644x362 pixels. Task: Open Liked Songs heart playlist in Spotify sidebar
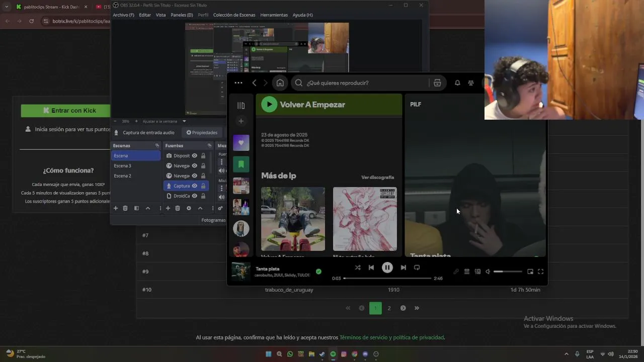point(241,143)
